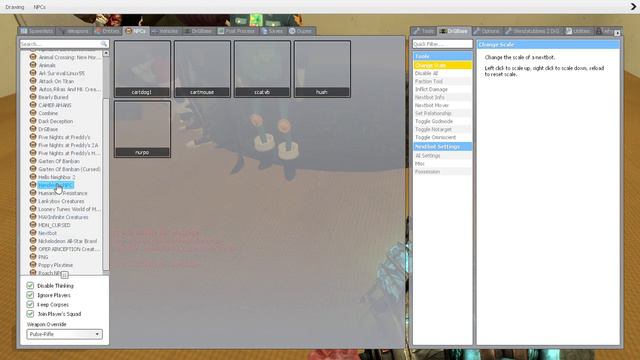Spawn the cartdog1 NPC
This screenshot has width=640, height=360.
pyautogui.click(x=142, y=69)
